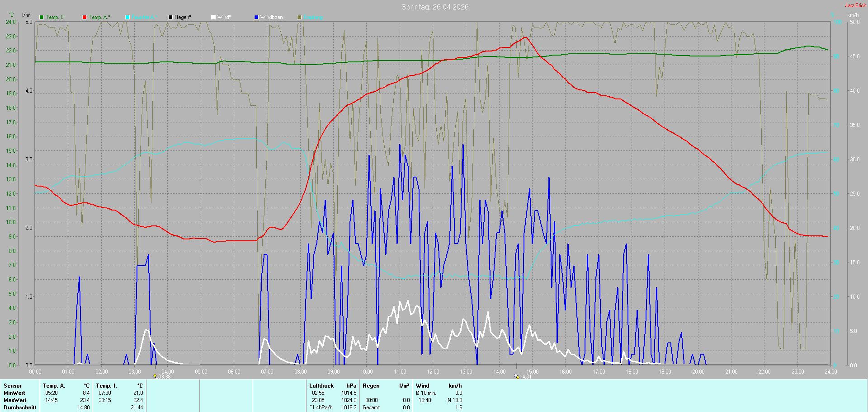Click the 12:00 time axis label
The width and height of the screenshot is (868, 412).
[x=433, y=372]
